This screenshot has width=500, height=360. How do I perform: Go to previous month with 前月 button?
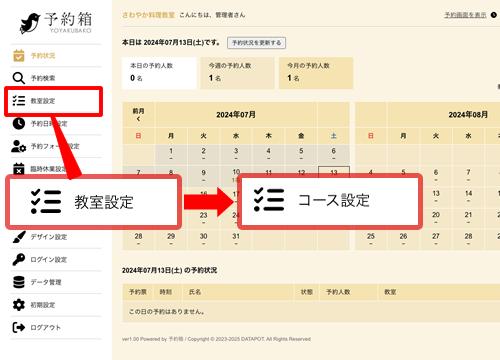138,114
